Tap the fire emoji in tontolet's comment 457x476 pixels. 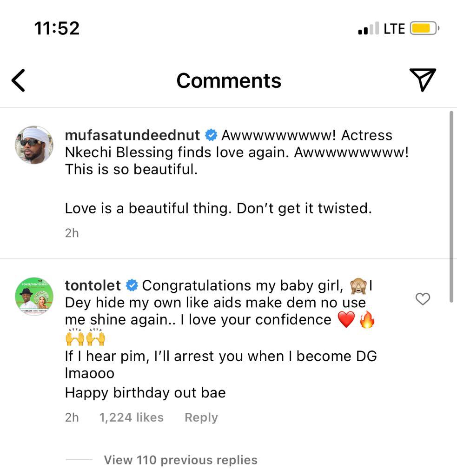click(x=367, y=320)
